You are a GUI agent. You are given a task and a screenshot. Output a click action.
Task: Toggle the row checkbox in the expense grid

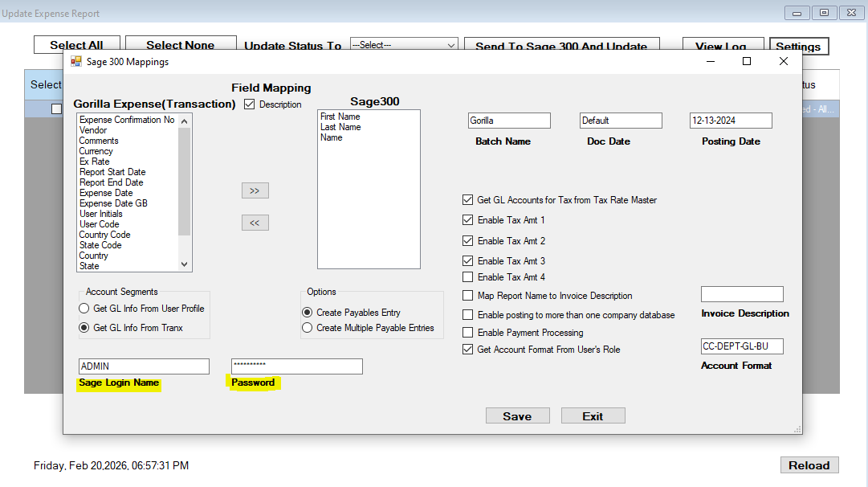pyautogui.click(x=56, y=108)
